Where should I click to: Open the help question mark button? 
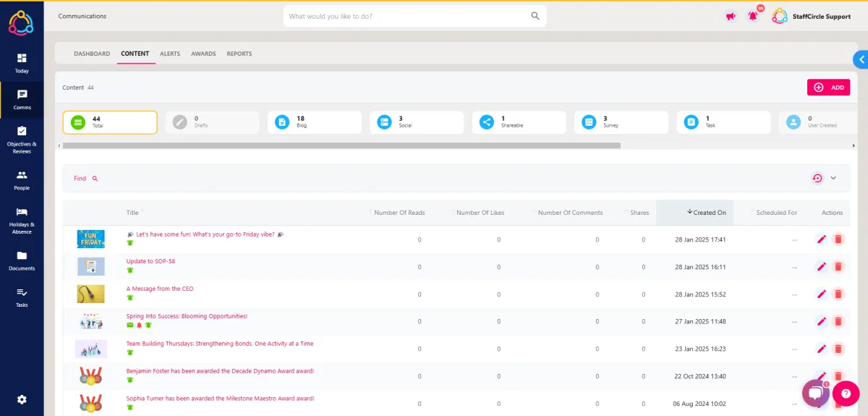click(846, 394)
